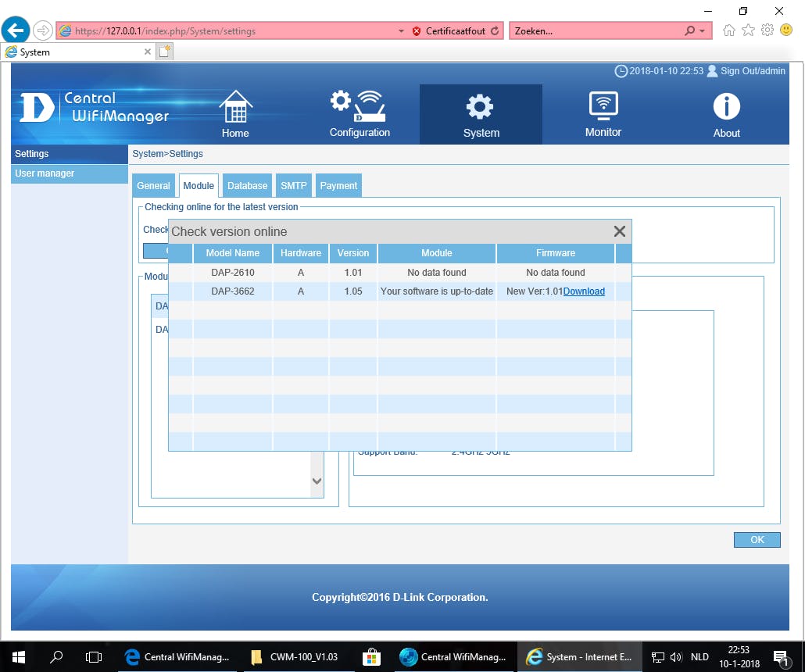Switch to the General tab
805x672 pixels.
(x=153, y=186)
